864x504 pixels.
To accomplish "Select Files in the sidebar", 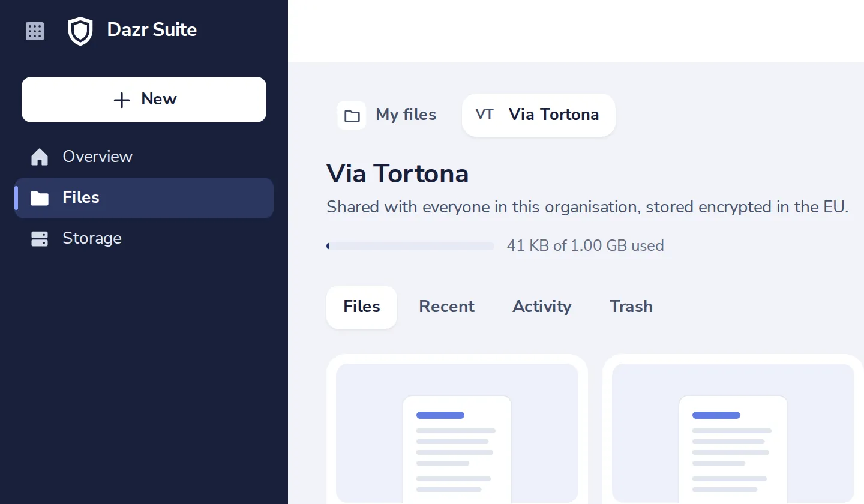I will click(x=144, y=197).
